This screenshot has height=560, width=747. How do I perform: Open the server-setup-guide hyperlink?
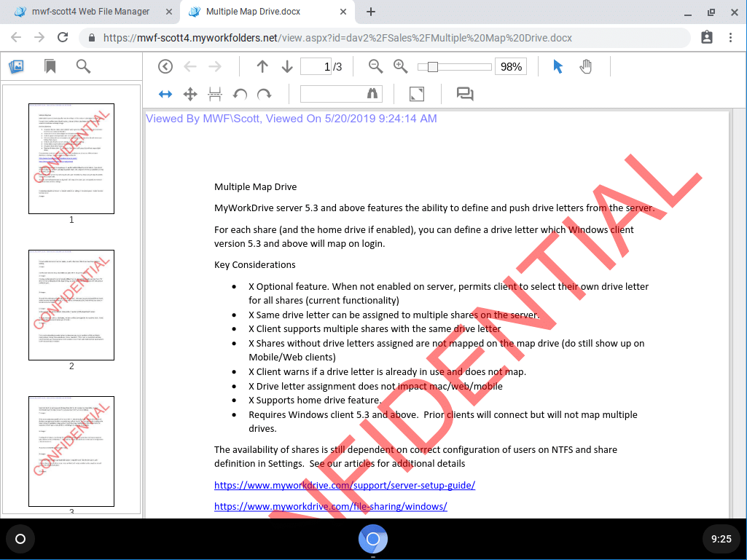pos(345,485)
